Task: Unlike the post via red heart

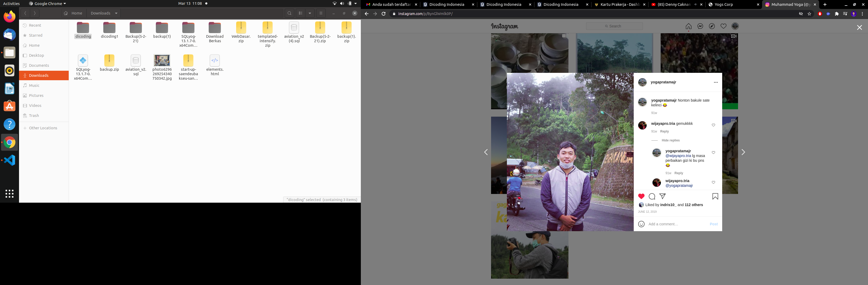Action: 641,197
